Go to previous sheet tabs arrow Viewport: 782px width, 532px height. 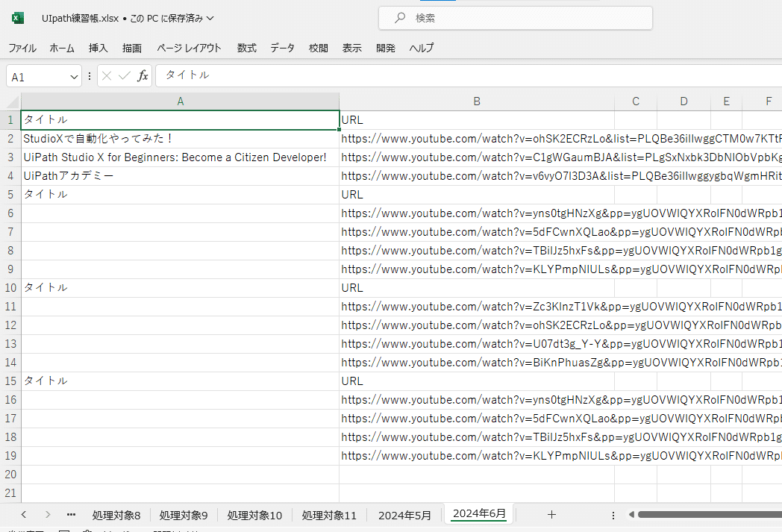coord(23,515)
